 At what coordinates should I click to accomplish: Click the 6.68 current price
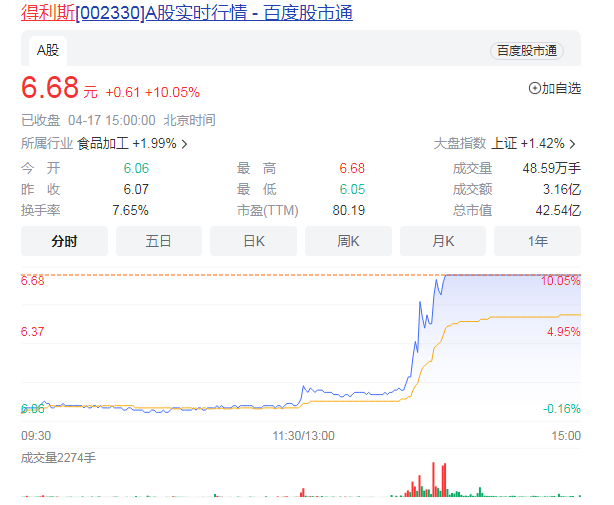[x=50, y=88]
